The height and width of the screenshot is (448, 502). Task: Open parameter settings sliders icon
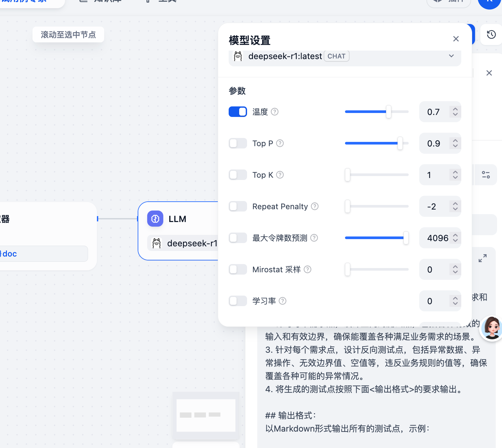tap(486, 175)
